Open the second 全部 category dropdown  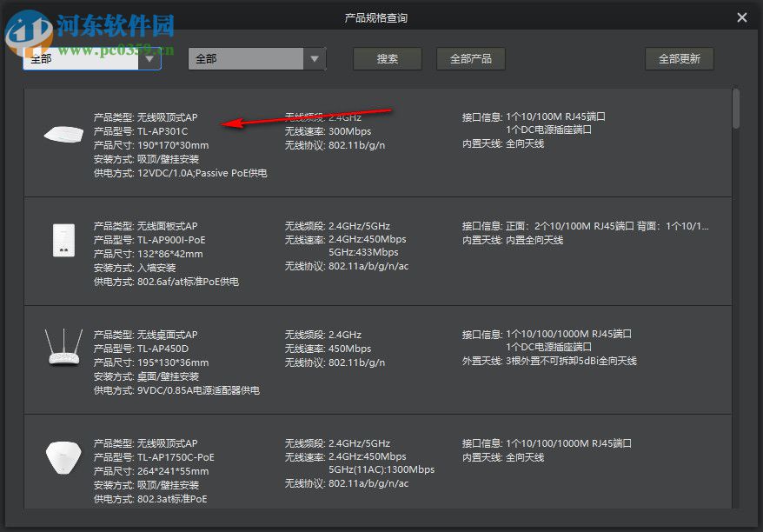point(255,58)
